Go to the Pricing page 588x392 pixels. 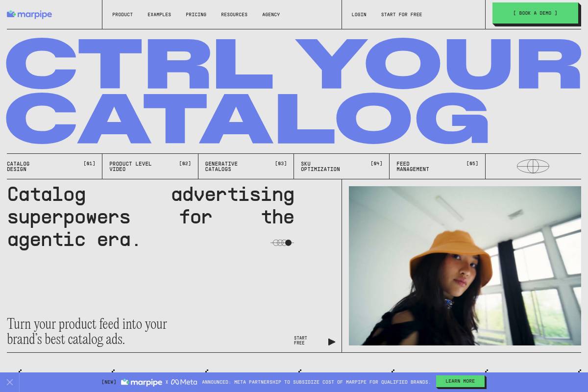point(196,15)
